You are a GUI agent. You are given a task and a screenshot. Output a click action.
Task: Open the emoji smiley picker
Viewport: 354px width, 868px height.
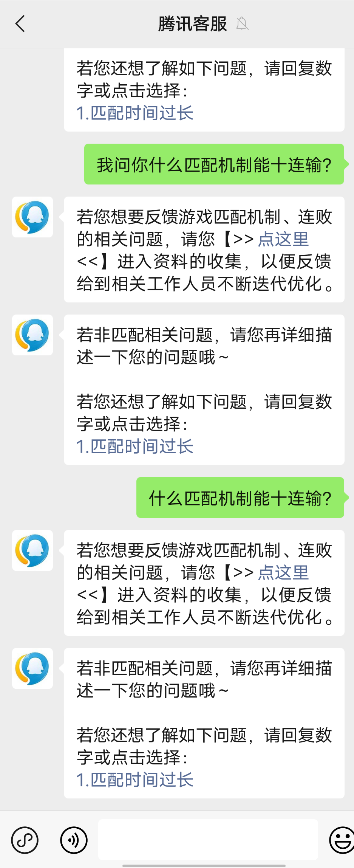[x=342, y=840]
